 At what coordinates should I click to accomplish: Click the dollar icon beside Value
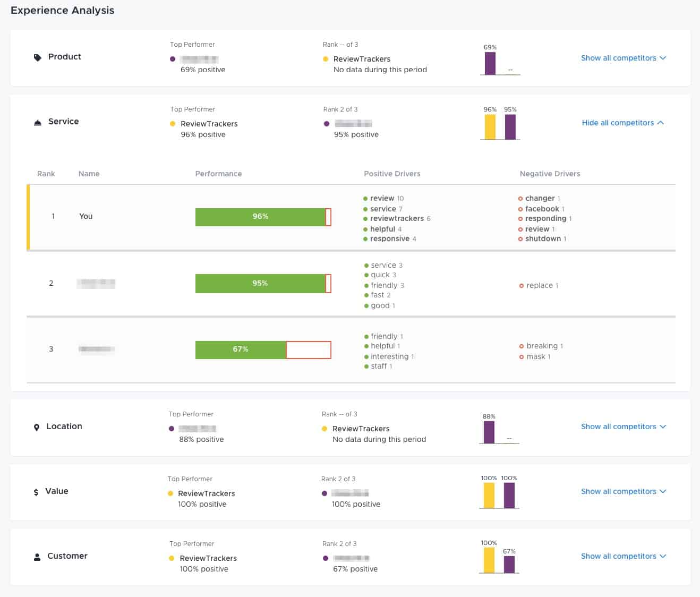[x=36, y=491]
